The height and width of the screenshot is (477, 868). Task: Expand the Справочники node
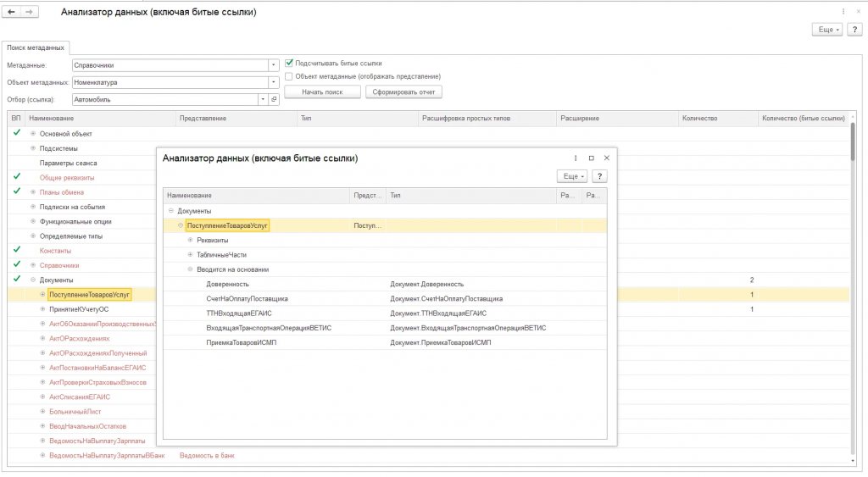[x=33, y=265]
